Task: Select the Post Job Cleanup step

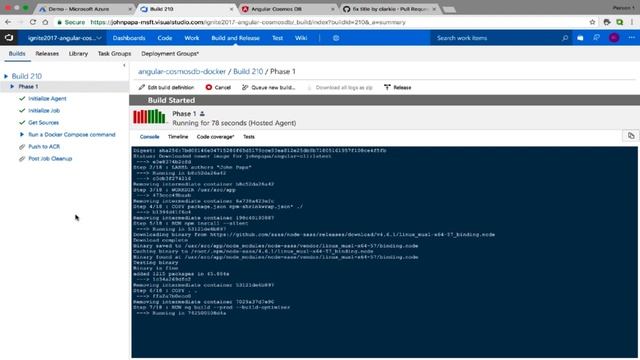Action: [50, 158]
